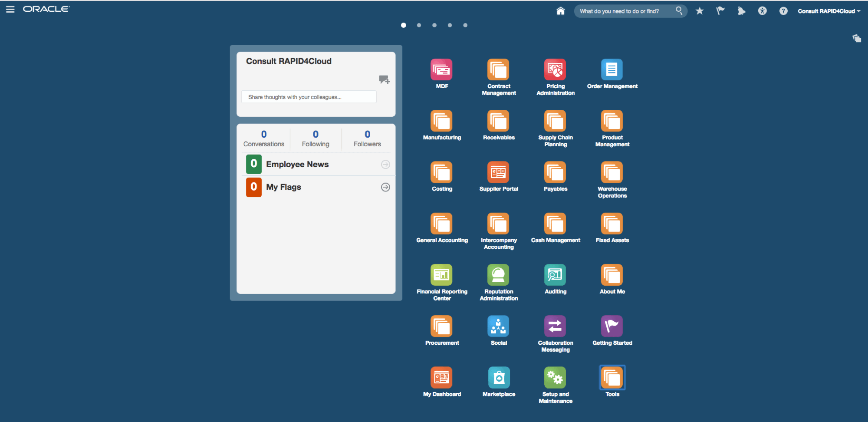868x422 pixels.
Task: Expand the Consult RAPID4Cloud user menu
Action: [829, 11]
